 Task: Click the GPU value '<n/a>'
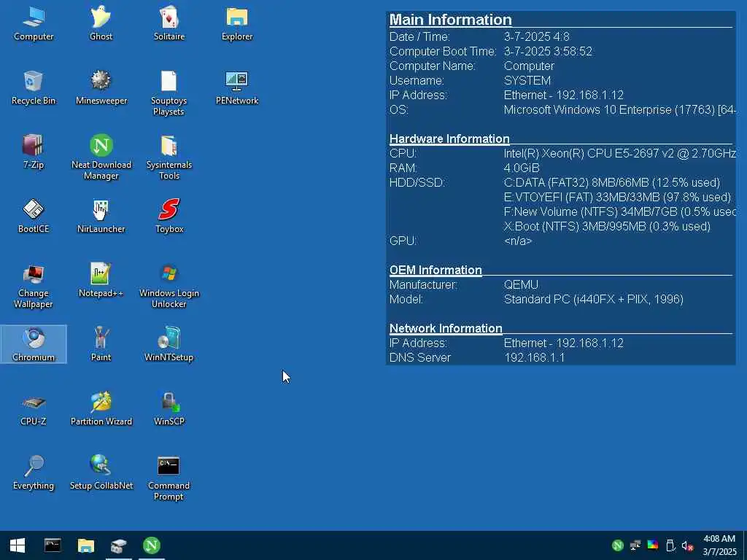517,241
